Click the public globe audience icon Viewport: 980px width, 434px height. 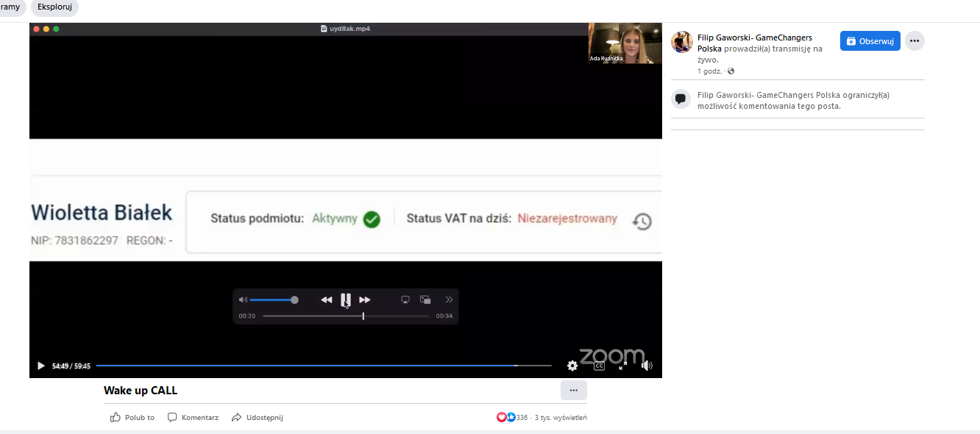731,71
